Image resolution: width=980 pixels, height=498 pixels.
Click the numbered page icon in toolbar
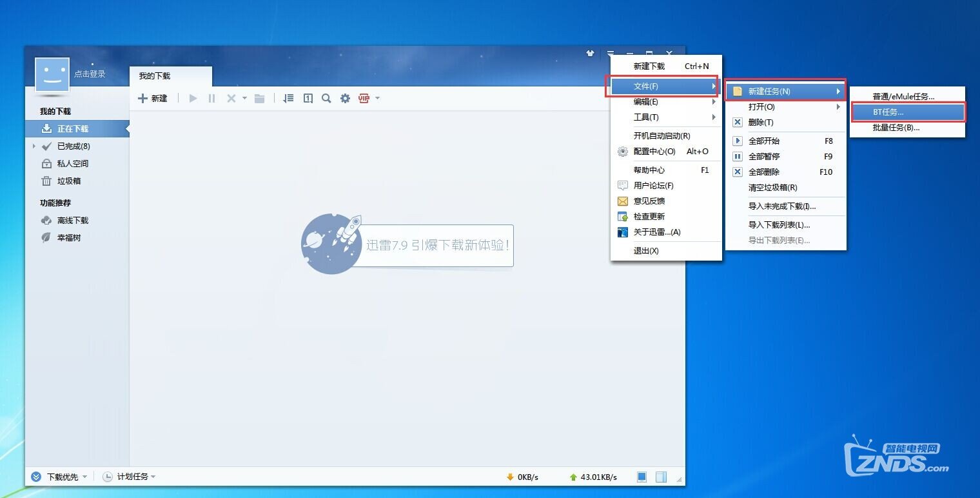308,99
